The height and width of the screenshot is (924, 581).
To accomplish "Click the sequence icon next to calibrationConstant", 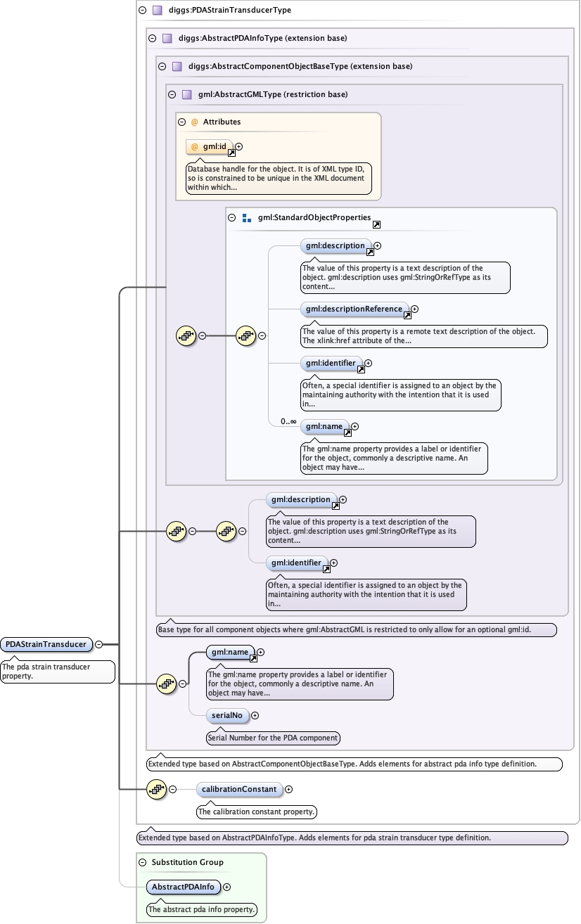I will [155, 790].
